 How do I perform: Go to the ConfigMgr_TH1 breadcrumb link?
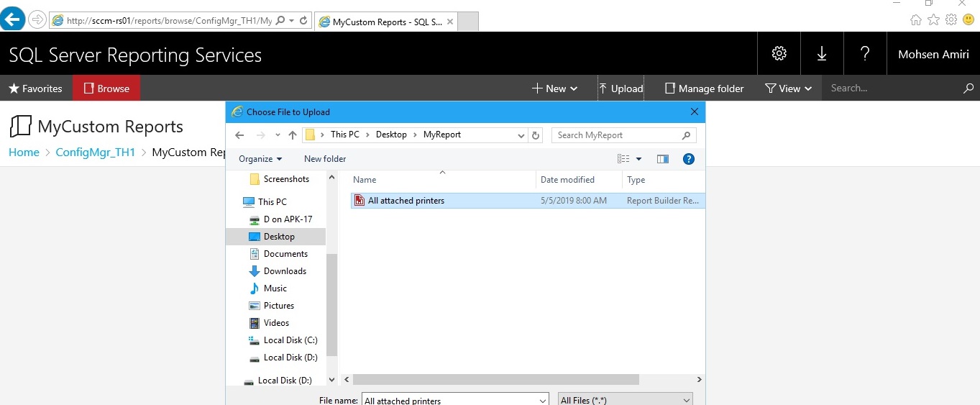tap(96, 153)
